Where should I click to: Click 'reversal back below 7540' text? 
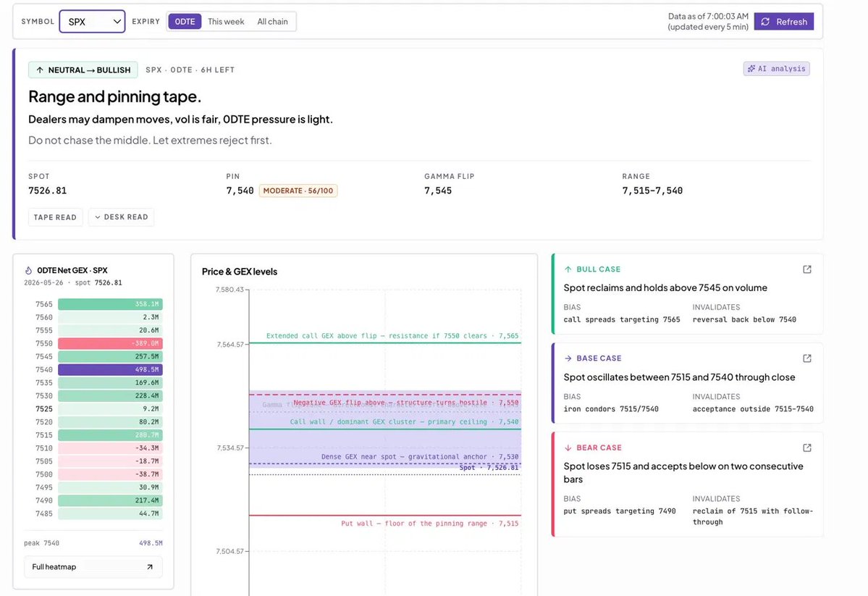click(x=744, y=319)
